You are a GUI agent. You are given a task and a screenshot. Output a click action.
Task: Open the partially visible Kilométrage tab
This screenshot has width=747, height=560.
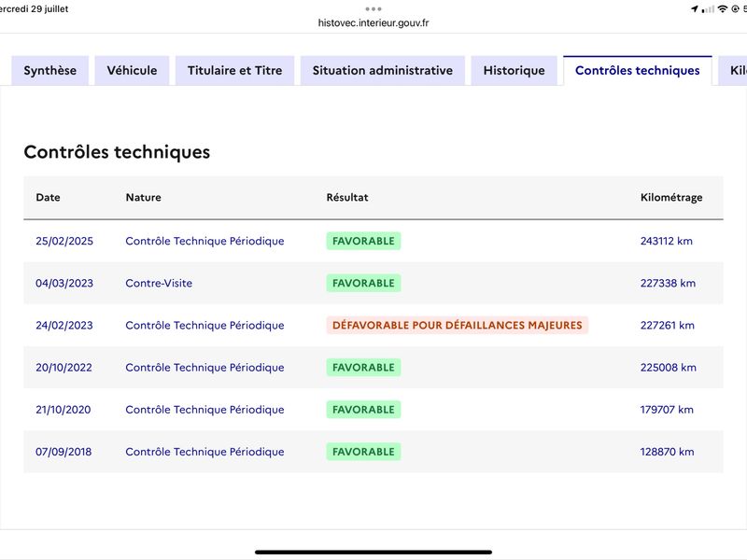[x=733, y=71]
